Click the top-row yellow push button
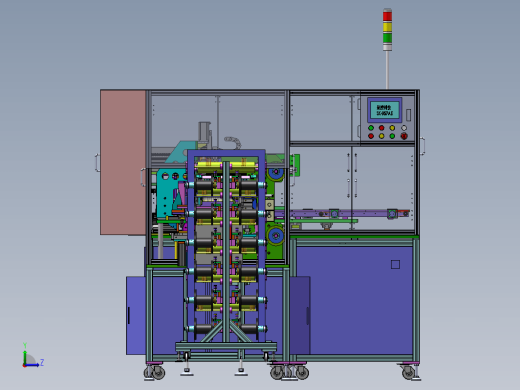 click(392, 128)
